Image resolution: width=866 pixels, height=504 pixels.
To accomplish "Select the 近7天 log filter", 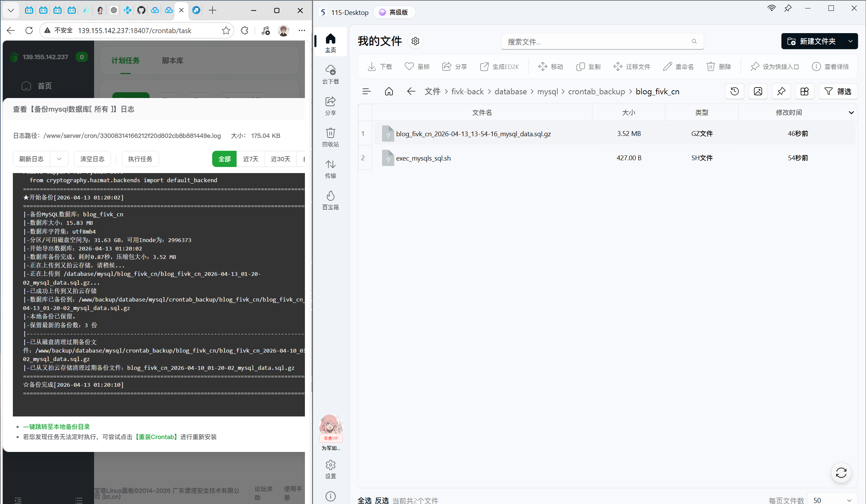I will (250, 159).
